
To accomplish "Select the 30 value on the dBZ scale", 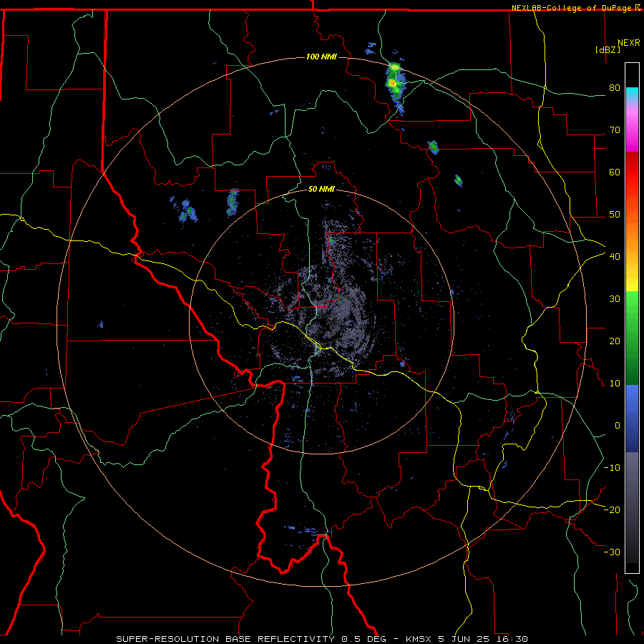I will pyautogui.click(x=615, y=299).
